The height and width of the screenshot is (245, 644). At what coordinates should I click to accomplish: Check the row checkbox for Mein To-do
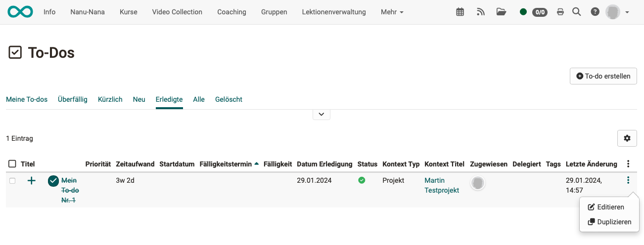[12, 181]
